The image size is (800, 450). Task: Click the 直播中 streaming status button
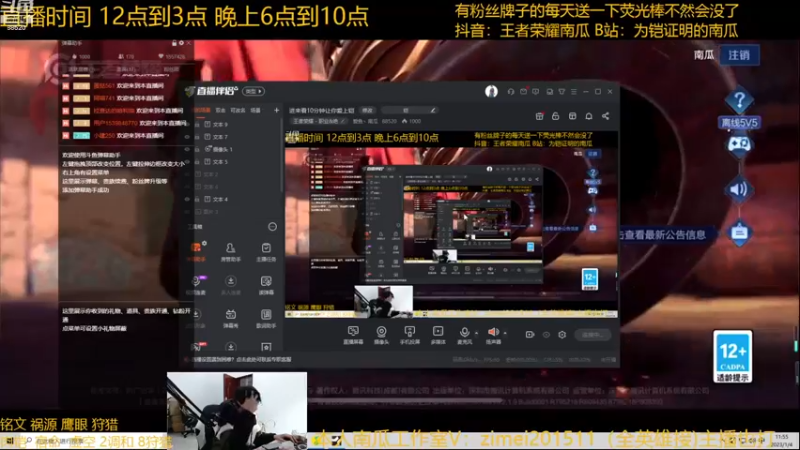point(592,335)
